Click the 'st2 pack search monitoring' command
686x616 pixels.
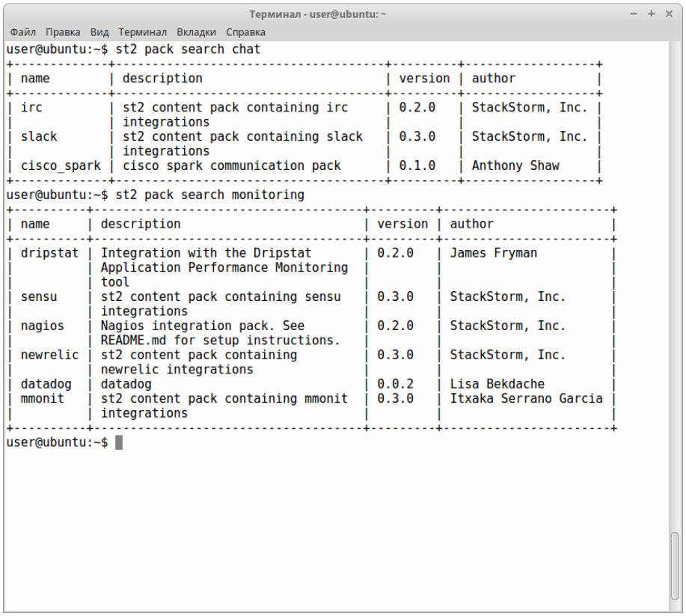pos(209,195)
